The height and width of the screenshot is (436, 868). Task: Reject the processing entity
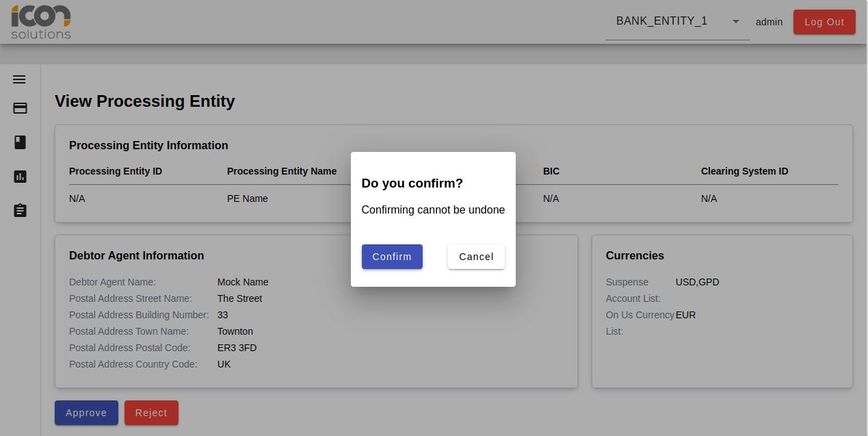[x=151, y=413]
